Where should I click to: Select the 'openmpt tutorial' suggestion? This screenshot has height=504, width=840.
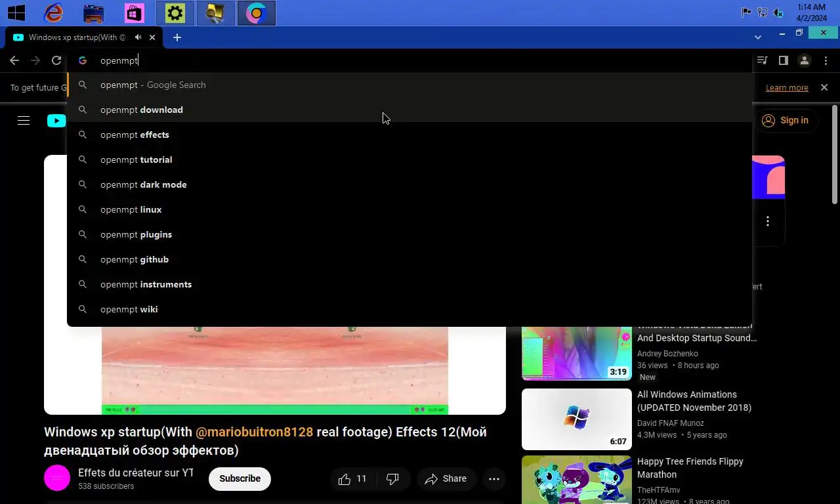click(409, 159)
